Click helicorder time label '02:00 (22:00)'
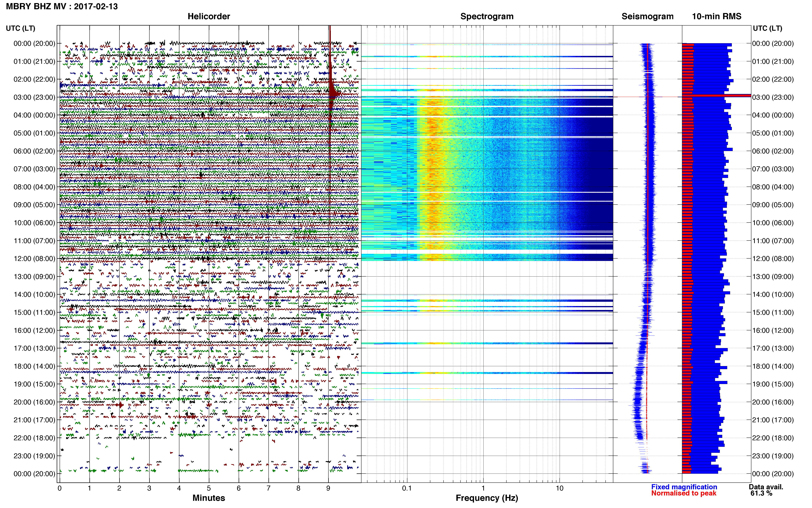Image resolution: width=812 pixels, height=508 pixels. [34, 79]
